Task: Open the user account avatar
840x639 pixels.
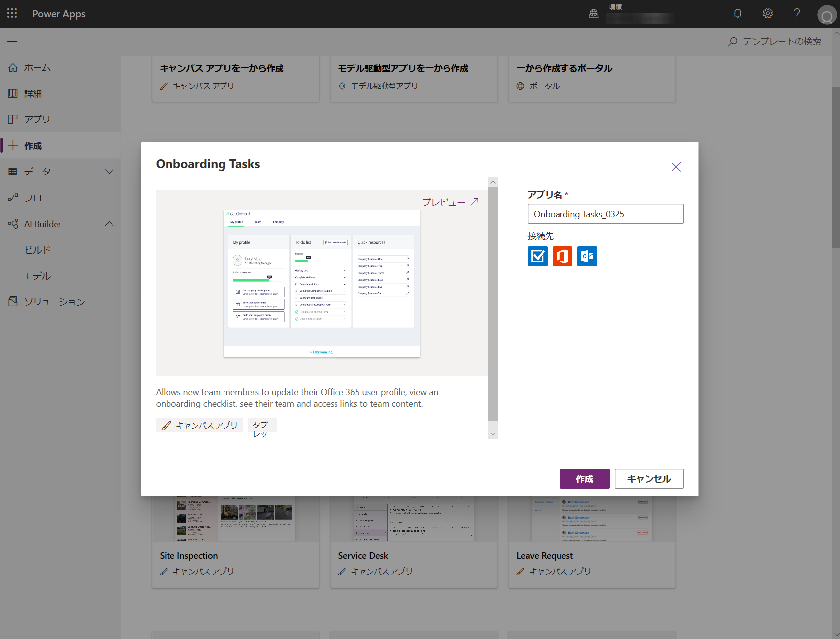Action: 827,15
